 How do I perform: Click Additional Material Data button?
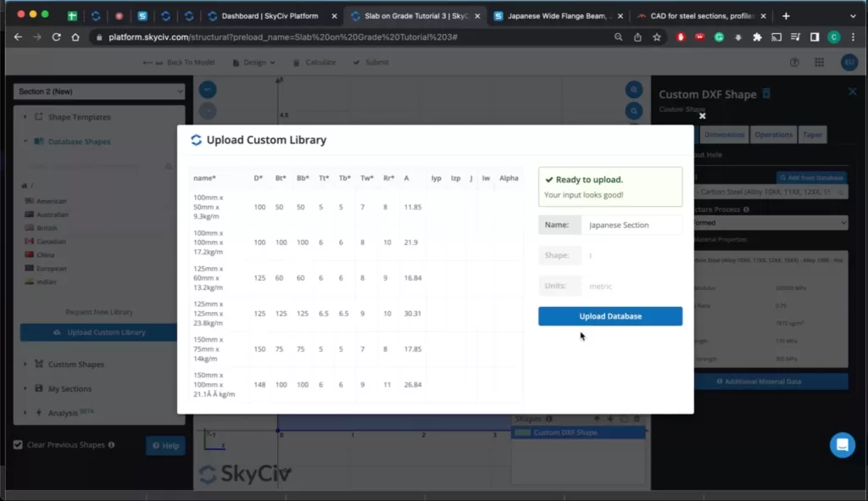point(771,381)
